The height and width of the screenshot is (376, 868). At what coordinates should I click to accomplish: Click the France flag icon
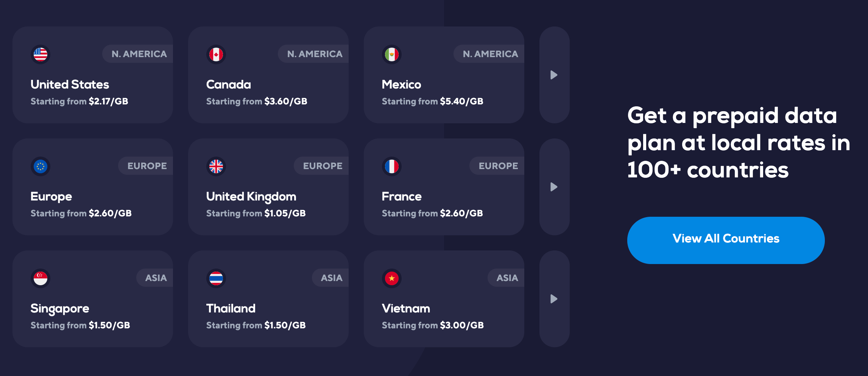tap(392, 166)
